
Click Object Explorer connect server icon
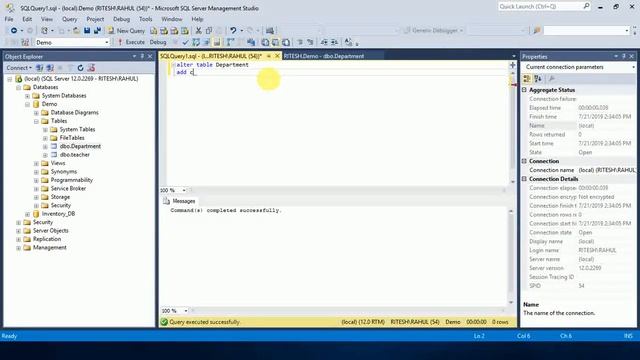tap(40, 68)
